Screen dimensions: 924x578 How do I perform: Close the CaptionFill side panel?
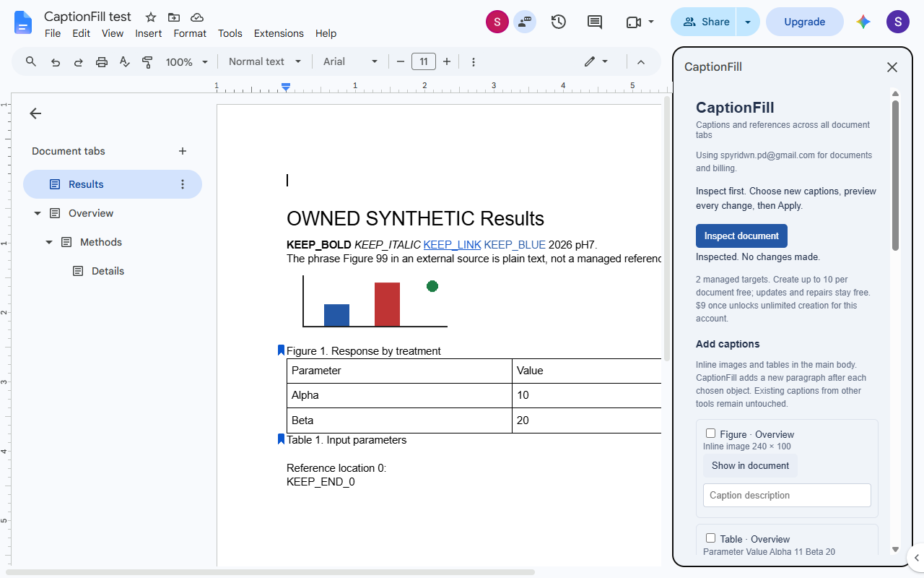(892, 67)
